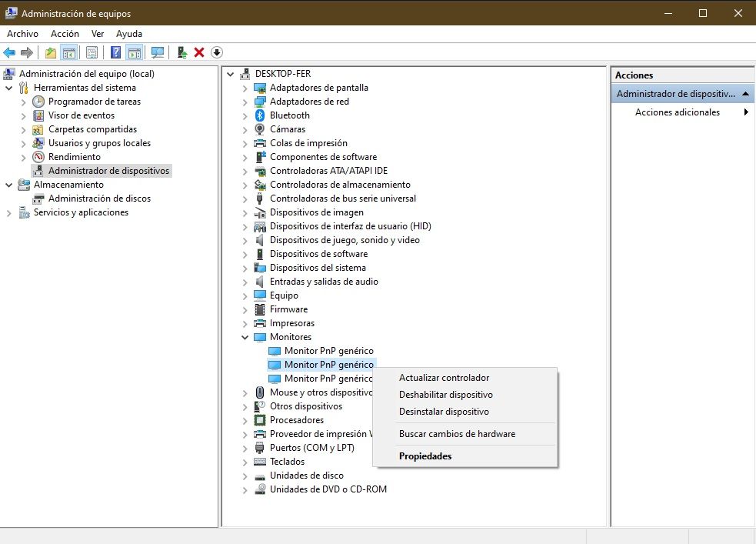The width and height of the screenshot is (756, 544).
Task: Expand Usuarios y grupos locales
Action: (x=23, y=144)
